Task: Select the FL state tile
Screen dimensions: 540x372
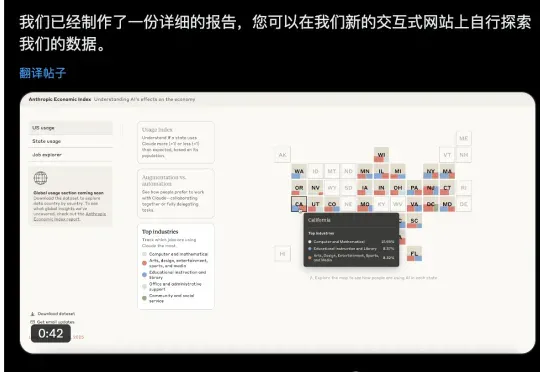Action: pos(414,254)
